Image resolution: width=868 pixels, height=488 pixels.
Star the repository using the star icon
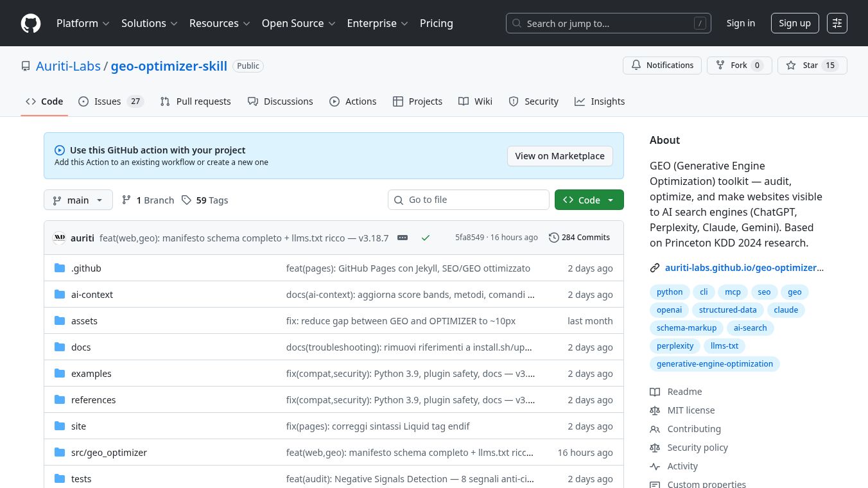coord(792,65)
